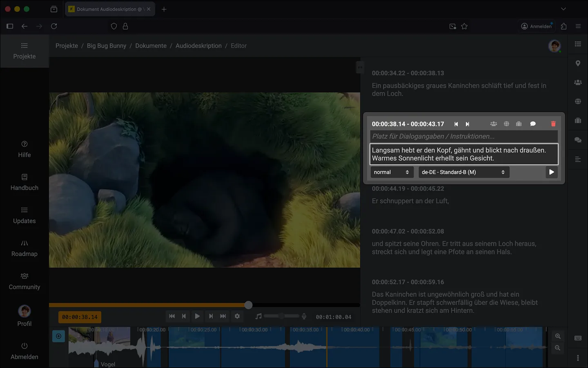
Task: Open the Roadmap menu item
Action: (x=24, y=248)
